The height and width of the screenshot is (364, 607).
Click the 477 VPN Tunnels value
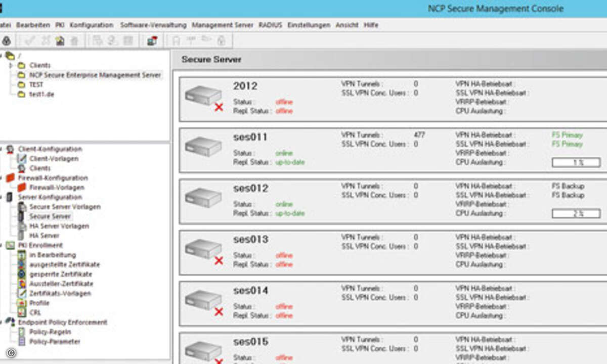click(419, 135)
